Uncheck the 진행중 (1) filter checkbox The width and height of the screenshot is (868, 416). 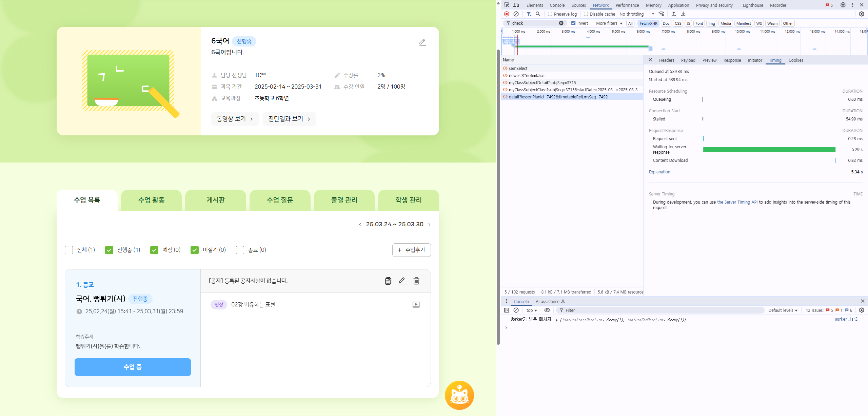tap(109, 250)
